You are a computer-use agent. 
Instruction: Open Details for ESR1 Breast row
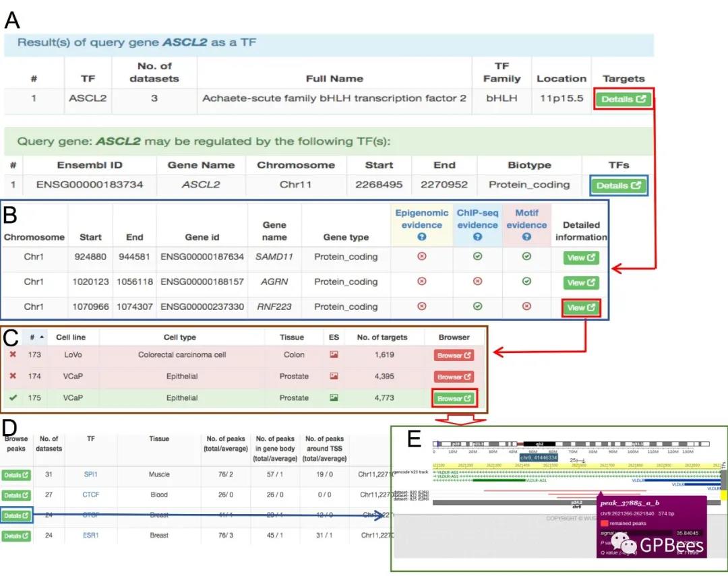click(x=16, y=536)
